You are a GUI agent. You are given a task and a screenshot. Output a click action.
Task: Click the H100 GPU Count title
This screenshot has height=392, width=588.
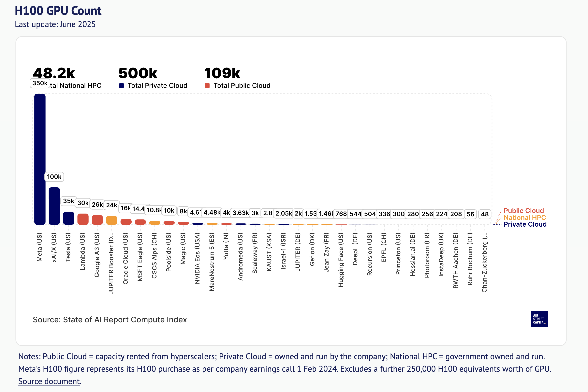58,11
